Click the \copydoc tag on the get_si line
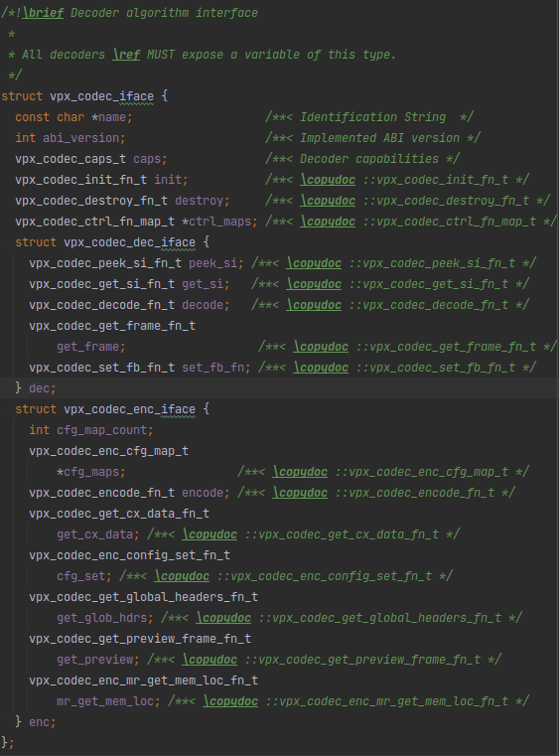The height and width of the screenshot is (756, 559). 314,284
